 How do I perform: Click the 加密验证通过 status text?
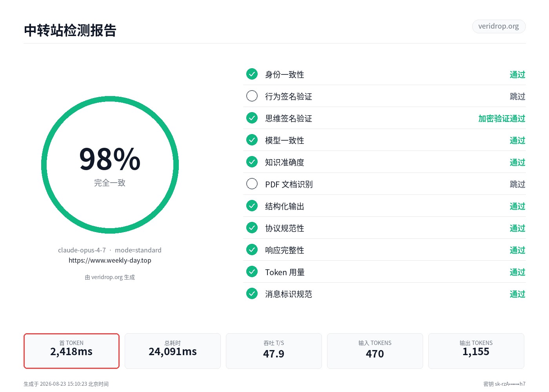(502, 118)
